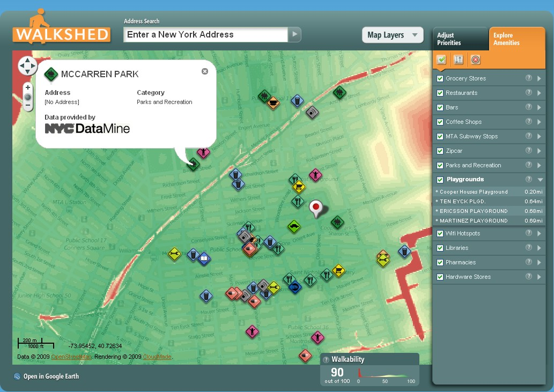Toggle the Bars checkbox
Viewport: 554px width, 392px height.
(440, 107)
